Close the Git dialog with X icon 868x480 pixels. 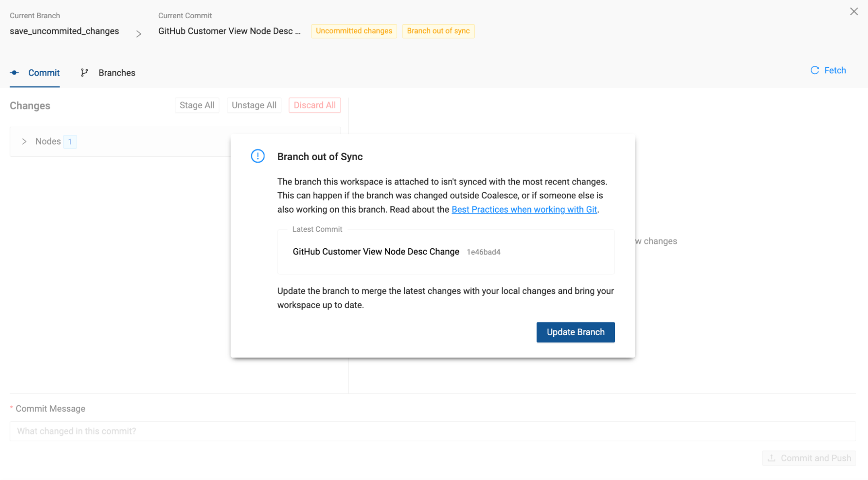click(x=854, y=12)
